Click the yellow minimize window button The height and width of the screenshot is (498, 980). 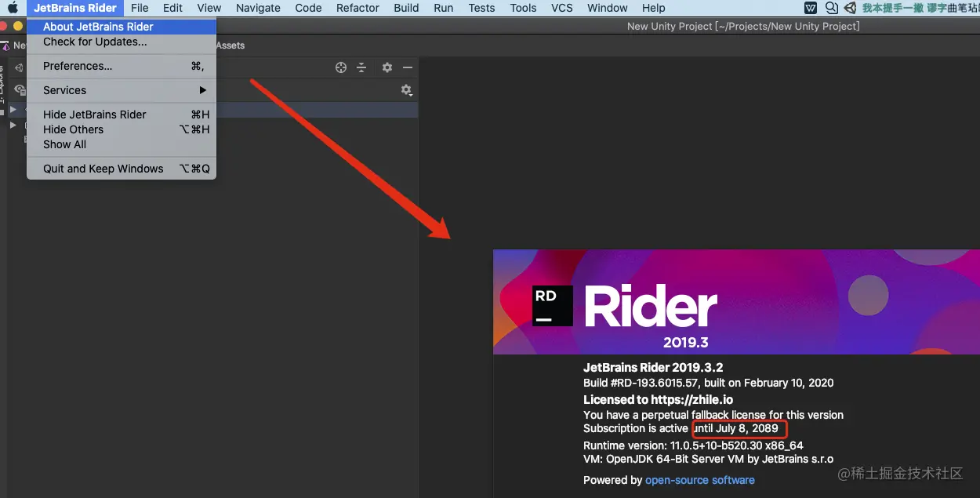(x=18, y=26)
